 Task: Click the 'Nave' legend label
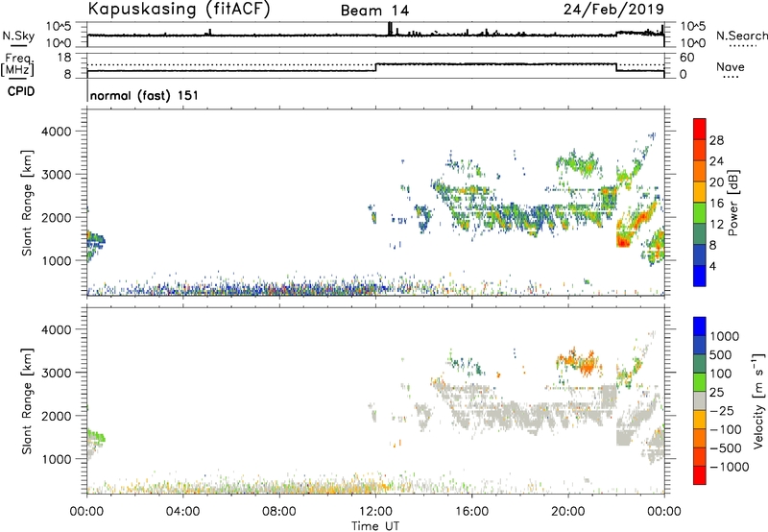(731, 67)
